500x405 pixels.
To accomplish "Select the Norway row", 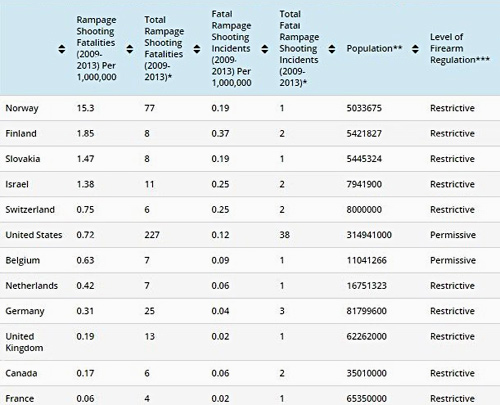I will coord(250,108).
